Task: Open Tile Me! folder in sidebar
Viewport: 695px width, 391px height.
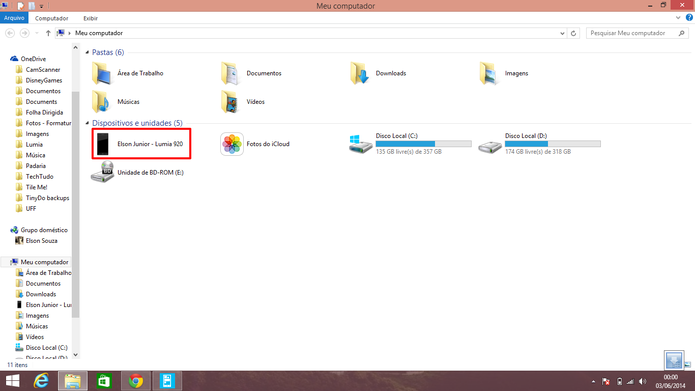Action: tap(31, 187)
